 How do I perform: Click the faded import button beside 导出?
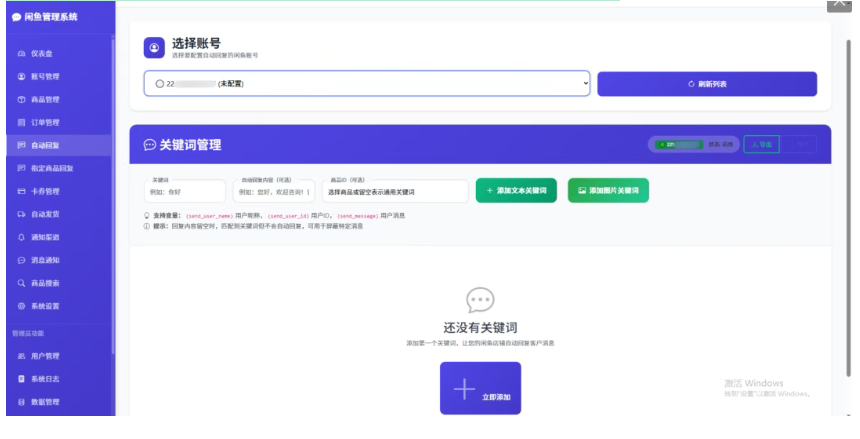(x=799, y=144)
